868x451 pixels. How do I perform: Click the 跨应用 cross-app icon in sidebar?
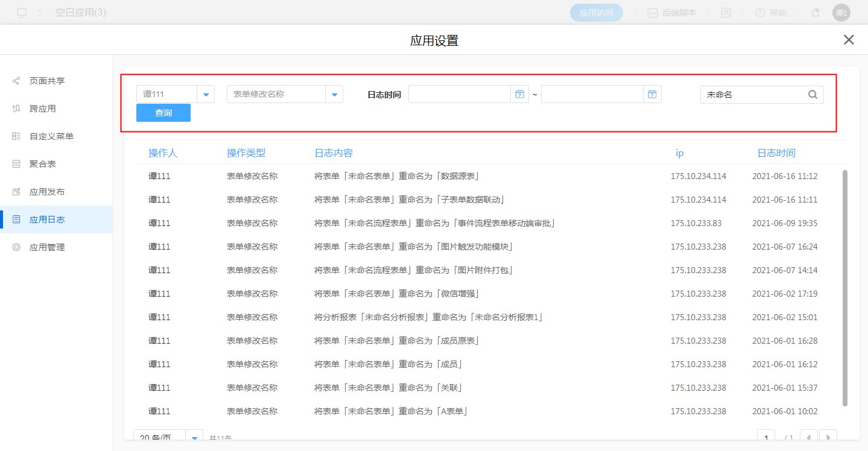(x=16, y=109)
